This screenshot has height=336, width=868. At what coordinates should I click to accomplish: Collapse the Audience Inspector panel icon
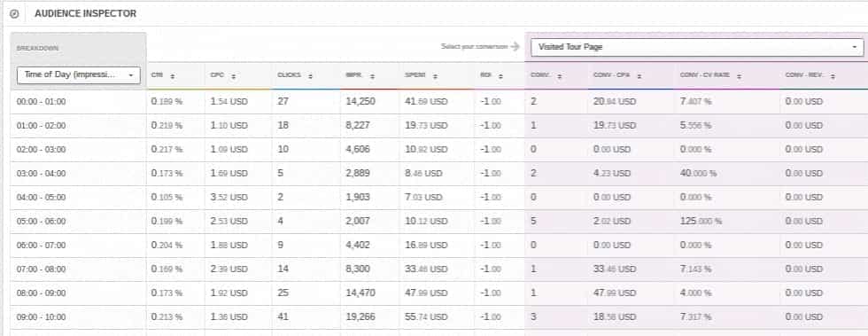point(15,14)
